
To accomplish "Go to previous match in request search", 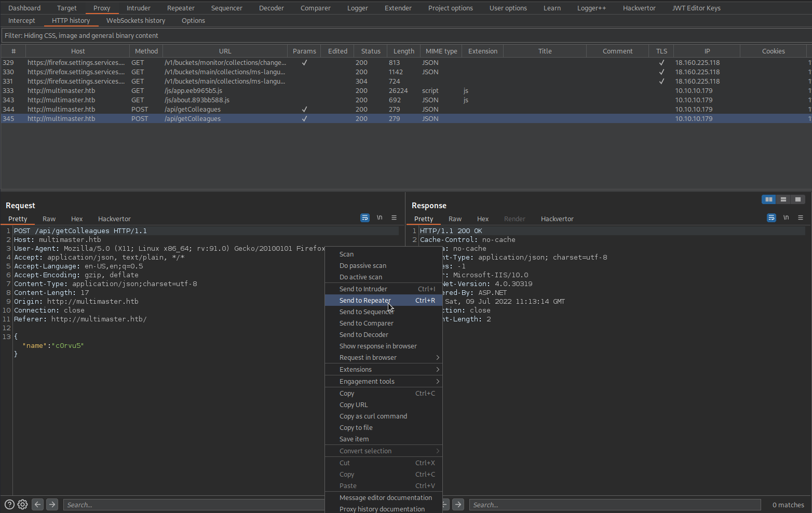I will pos(37,504).
